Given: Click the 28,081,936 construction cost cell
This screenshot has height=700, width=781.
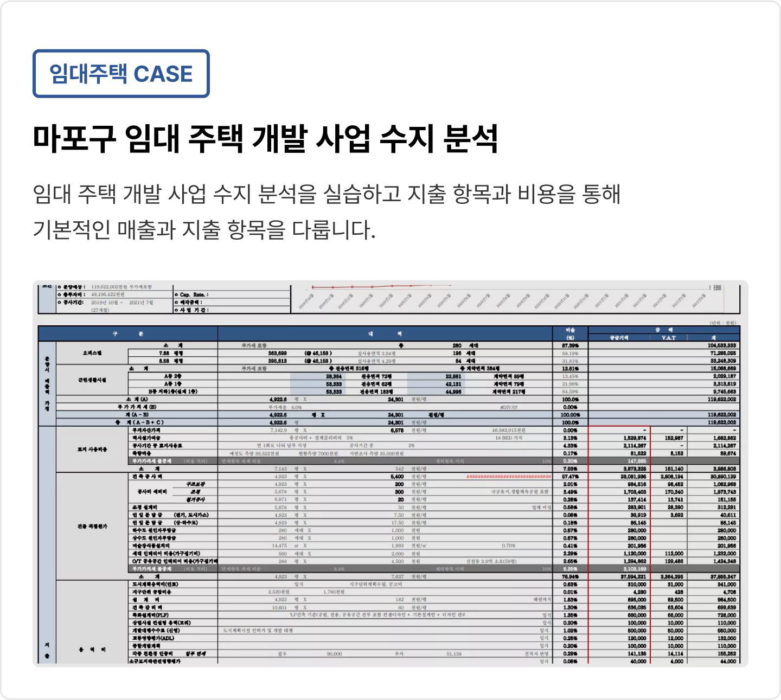Looking at the screenshot, I should point(633,477).
